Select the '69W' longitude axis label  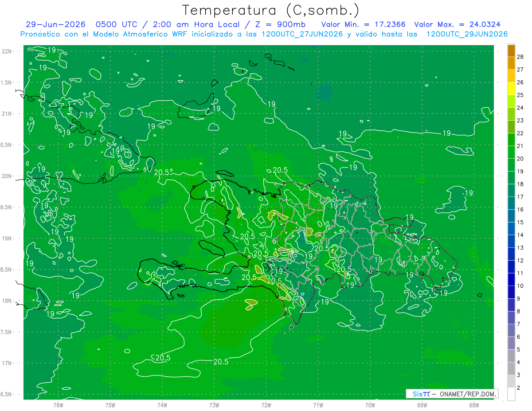click(422, 405)
